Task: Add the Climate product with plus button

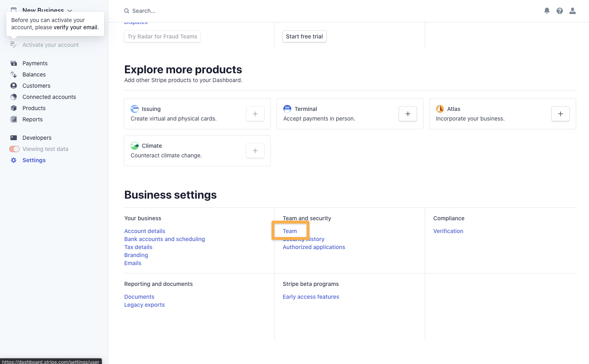Action: (x=255, y=151)
